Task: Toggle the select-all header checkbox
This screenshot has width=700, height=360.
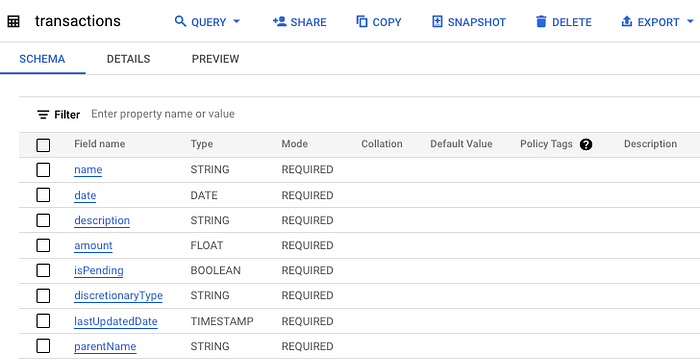Action: [43, 145]
